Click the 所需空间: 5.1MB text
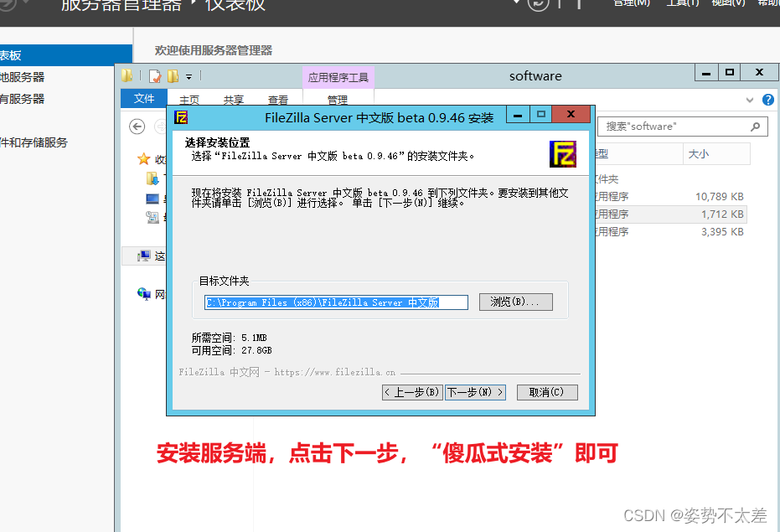Screen dimensions: 780x532 point(230,338)
